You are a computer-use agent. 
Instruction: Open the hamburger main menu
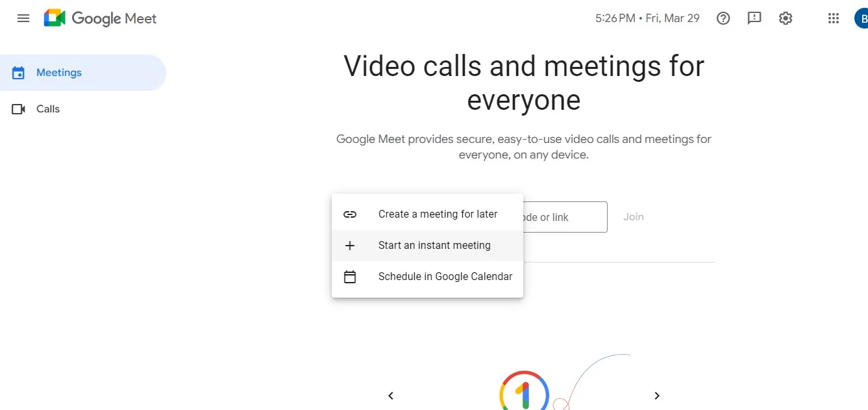(x=23, y=18)
